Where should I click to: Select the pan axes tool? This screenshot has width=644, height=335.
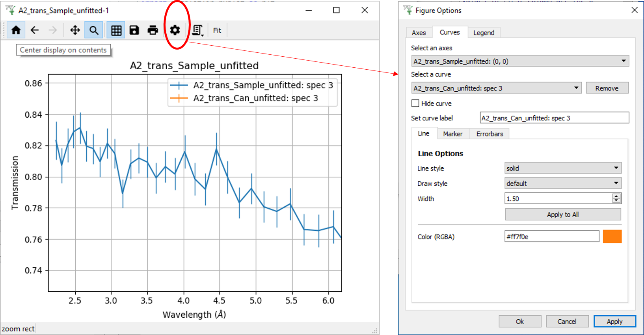(x=75, y=30)
